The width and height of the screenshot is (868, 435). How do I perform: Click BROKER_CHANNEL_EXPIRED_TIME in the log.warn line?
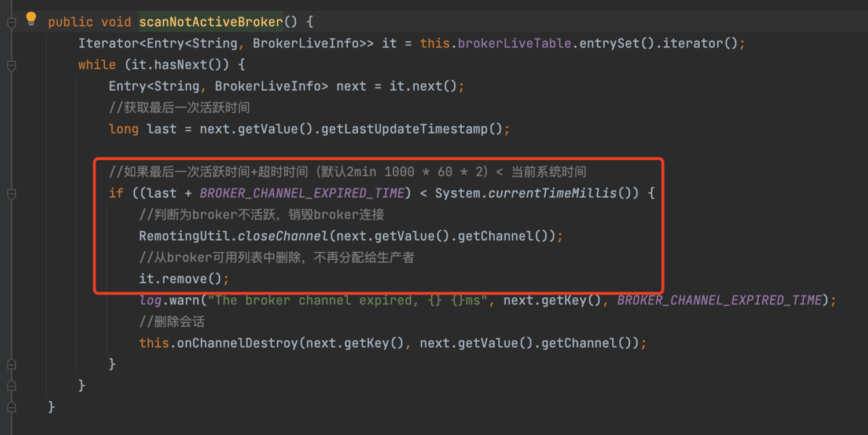(719, 300)
